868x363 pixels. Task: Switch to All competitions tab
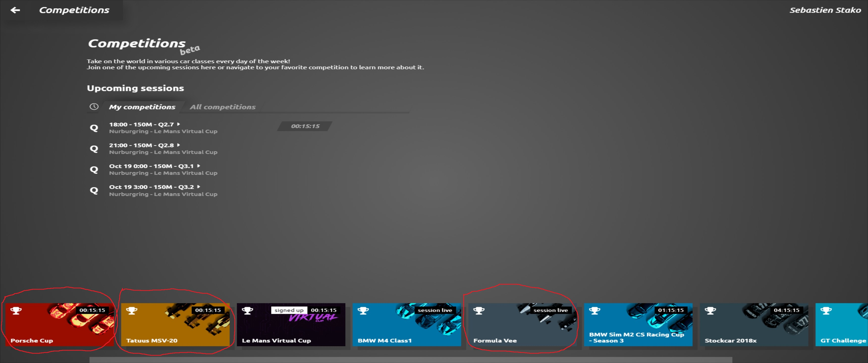(222, 107)
